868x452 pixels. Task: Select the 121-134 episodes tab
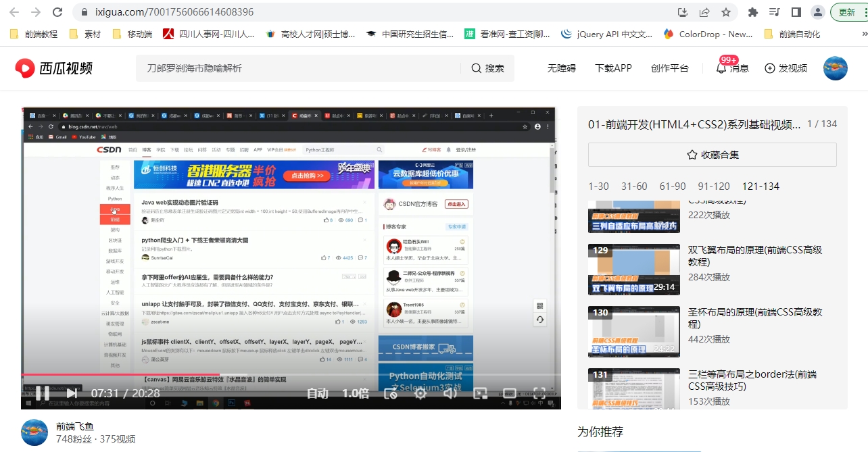point(761,186)
